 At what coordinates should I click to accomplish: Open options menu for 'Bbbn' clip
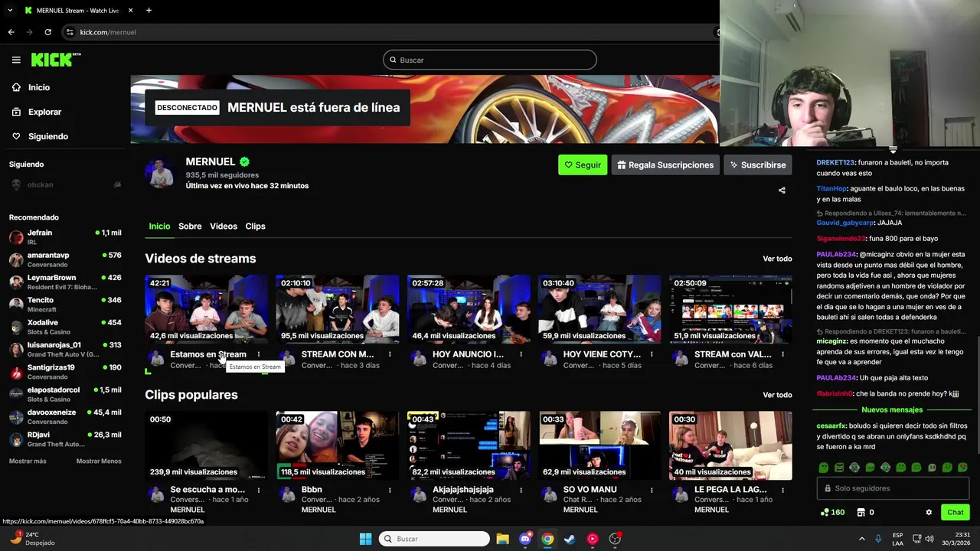coord(390,490)
